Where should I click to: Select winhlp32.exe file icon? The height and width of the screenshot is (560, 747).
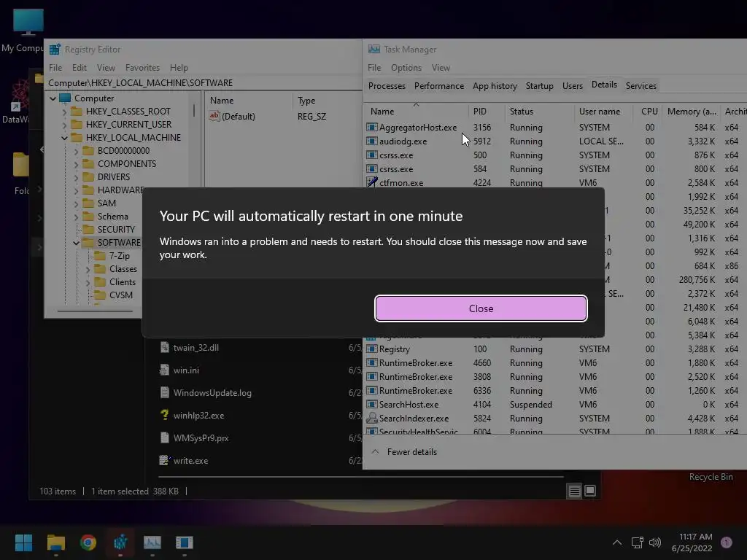coord(164,415)
